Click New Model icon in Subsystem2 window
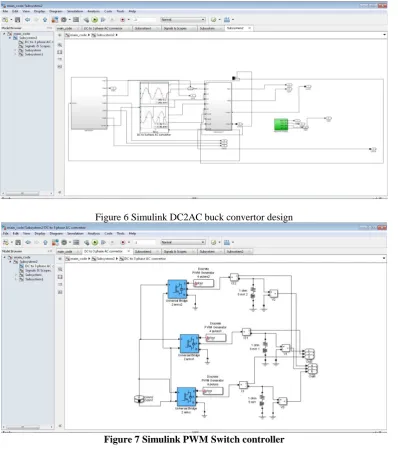The width and height of the screenshot is (398, 449). point(5,20)
